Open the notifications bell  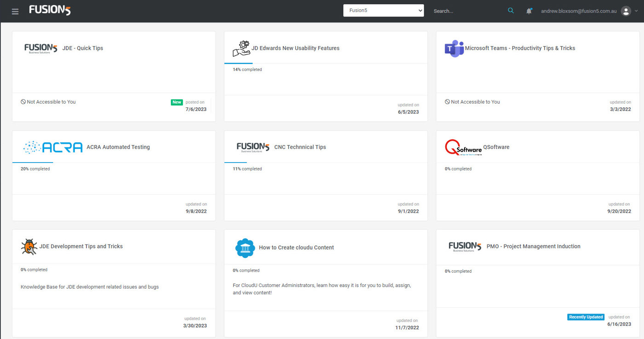(x=529, y=11)
